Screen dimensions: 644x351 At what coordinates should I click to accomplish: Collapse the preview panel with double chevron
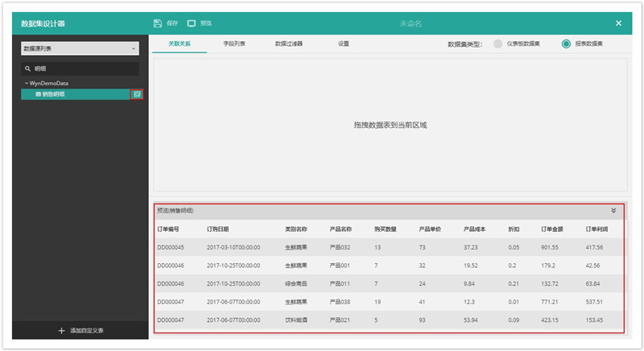point(613,211)
